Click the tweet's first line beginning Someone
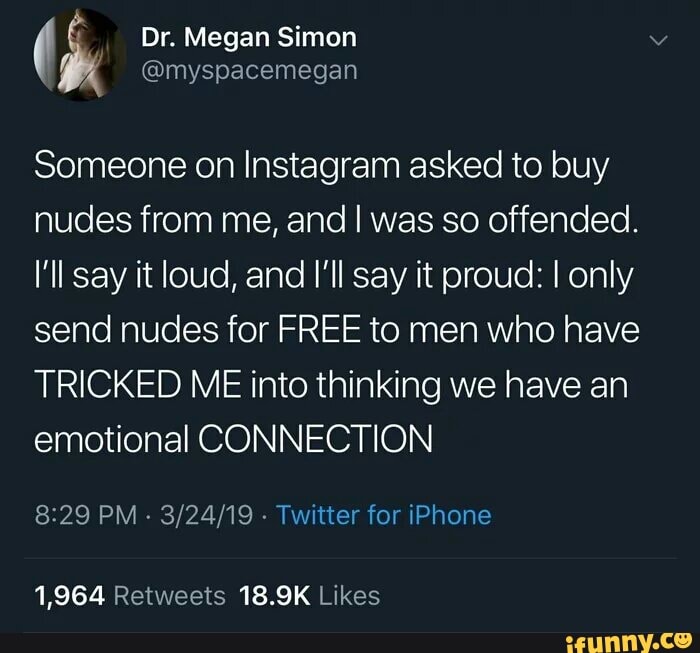 pyautogui.click(x=321, y=167)
